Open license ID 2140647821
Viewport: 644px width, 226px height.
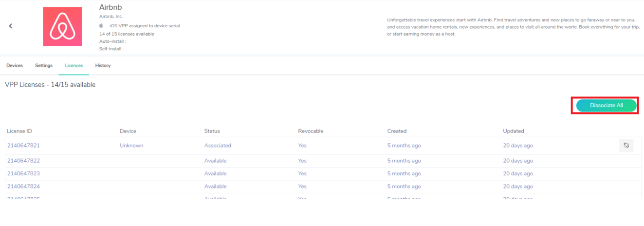click(23, 146)
